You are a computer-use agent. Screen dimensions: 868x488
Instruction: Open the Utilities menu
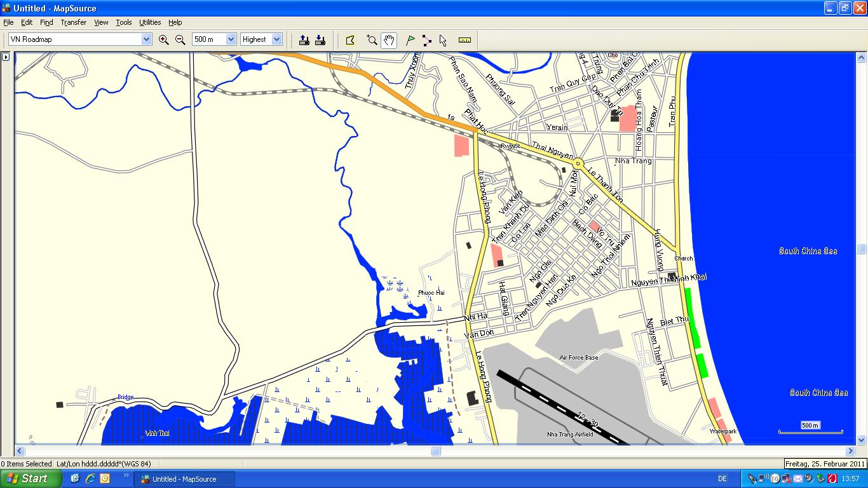click(151, 22)
